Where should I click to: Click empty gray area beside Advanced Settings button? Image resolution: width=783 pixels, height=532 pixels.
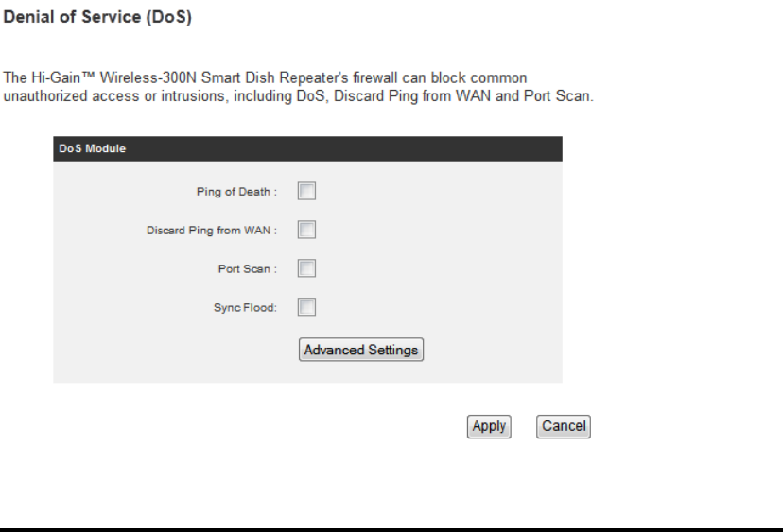(x=490, y=350)
